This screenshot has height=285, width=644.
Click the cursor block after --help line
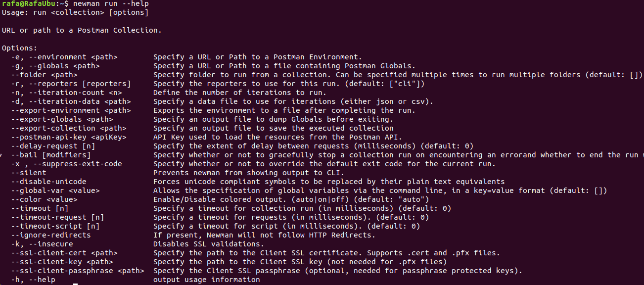coord(75,285)
